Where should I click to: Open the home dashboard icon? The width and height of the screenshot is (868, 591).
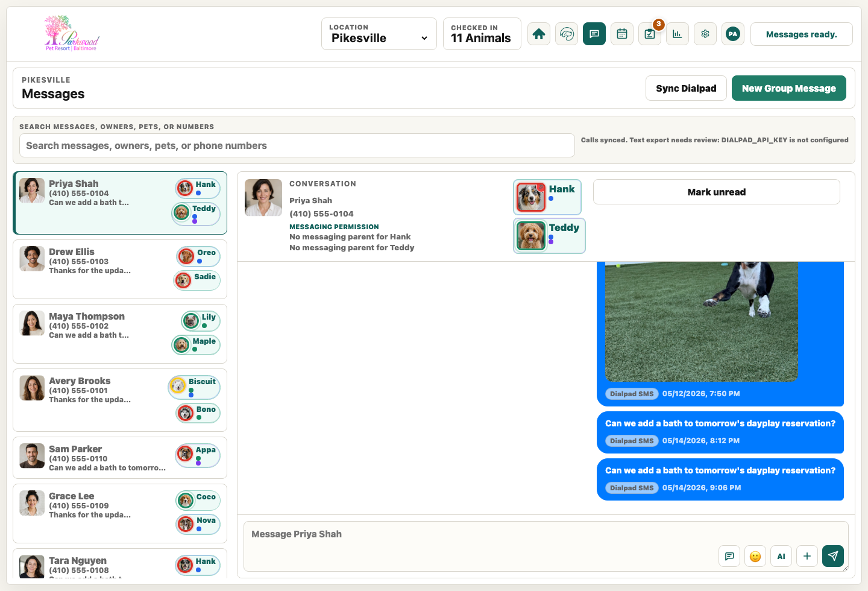539,34
